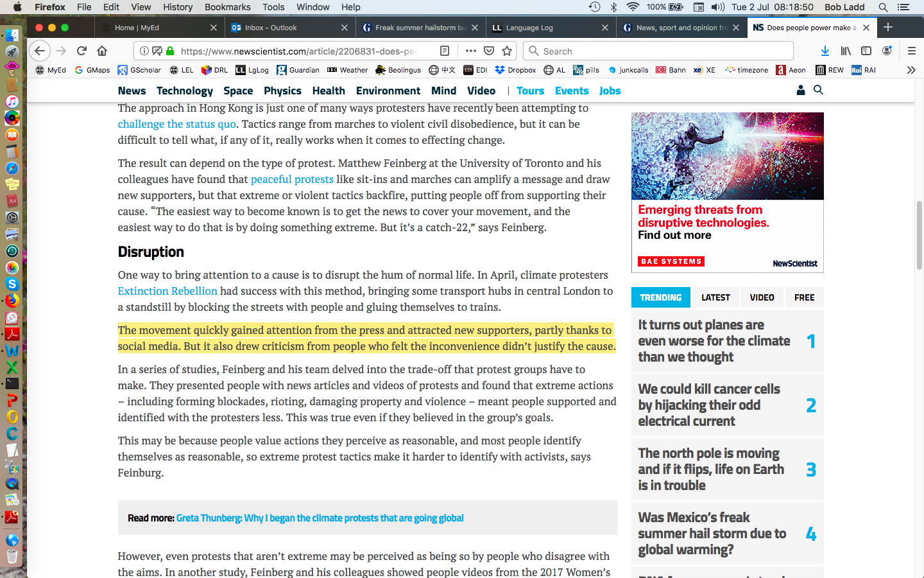Open Greta Thunberg read more link
Screen dimensions: 924x578
pyautogui.click(x=320, y=518)
